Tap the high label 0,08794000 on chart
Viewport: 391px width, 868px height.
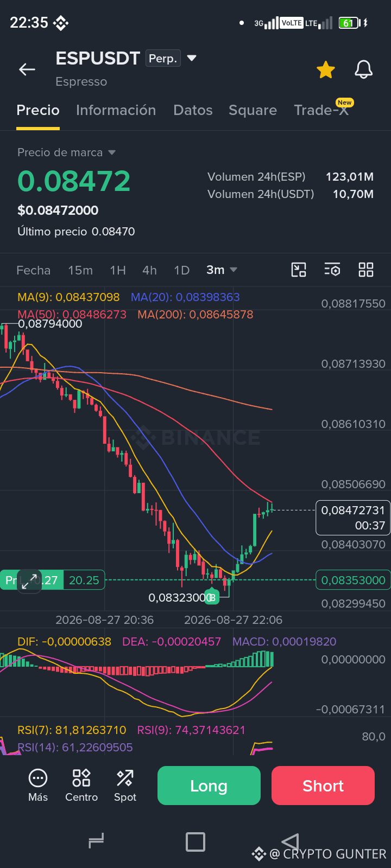tap(50, 324)
